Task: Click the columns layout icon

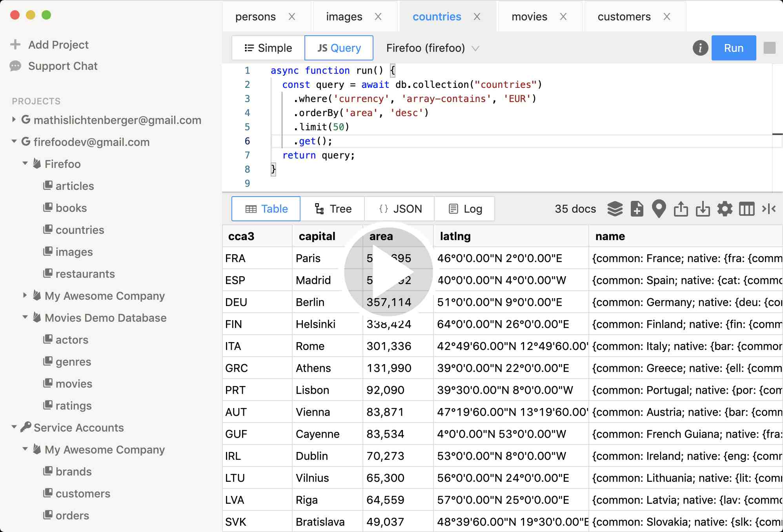Action: (747, 209)
